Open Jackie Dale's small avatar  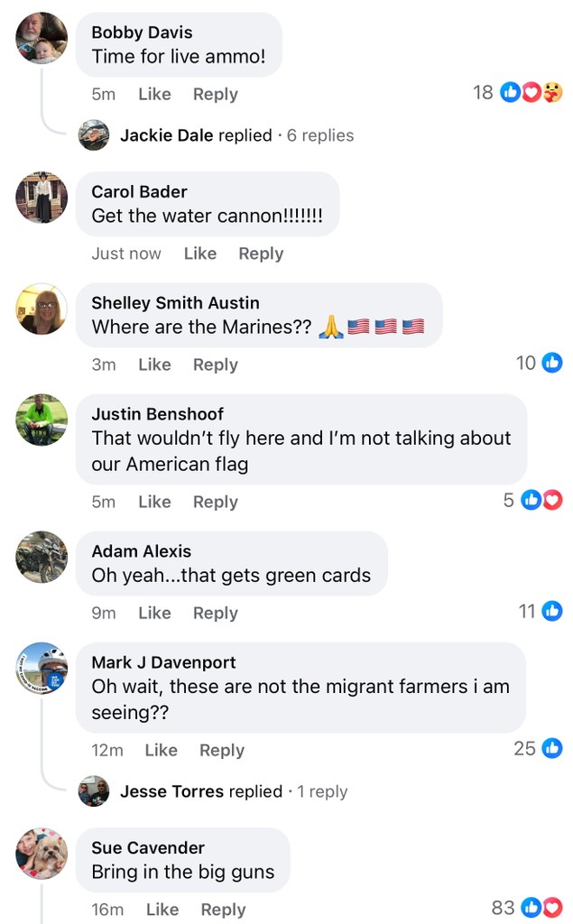click(x=94, y=135)
